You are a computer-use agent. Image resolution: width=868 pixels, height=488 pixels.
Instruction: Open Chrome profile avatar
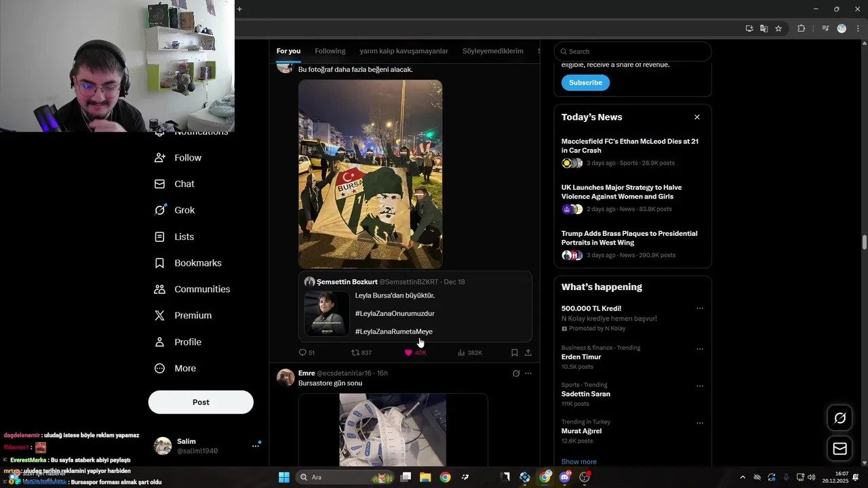[x=842, y=28]
